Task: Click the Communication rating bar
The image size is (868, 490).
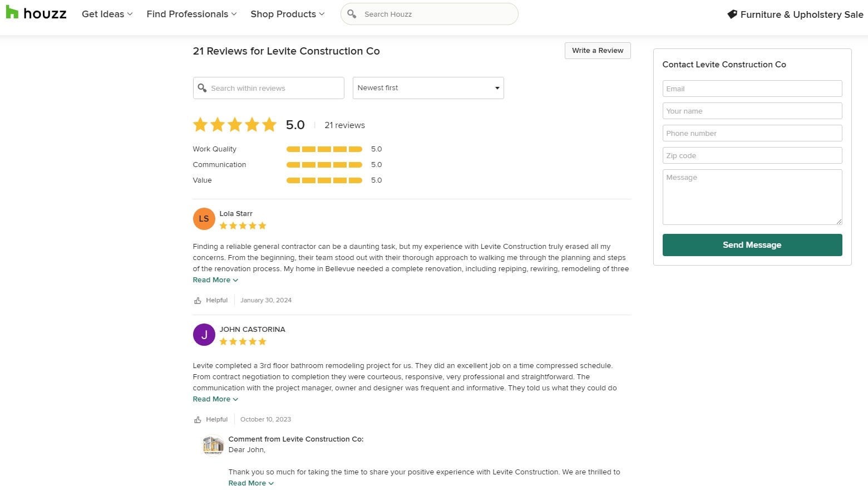Action: (324, 165)
